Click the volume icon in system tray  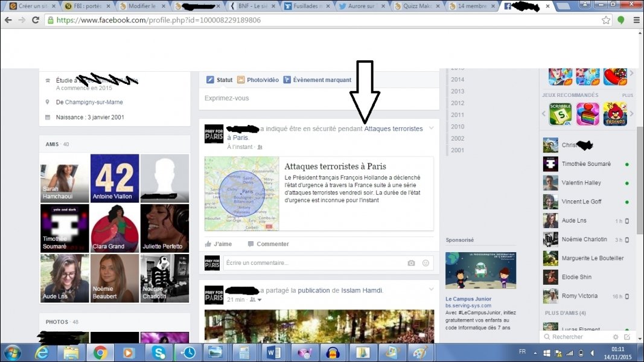(592, 353)
